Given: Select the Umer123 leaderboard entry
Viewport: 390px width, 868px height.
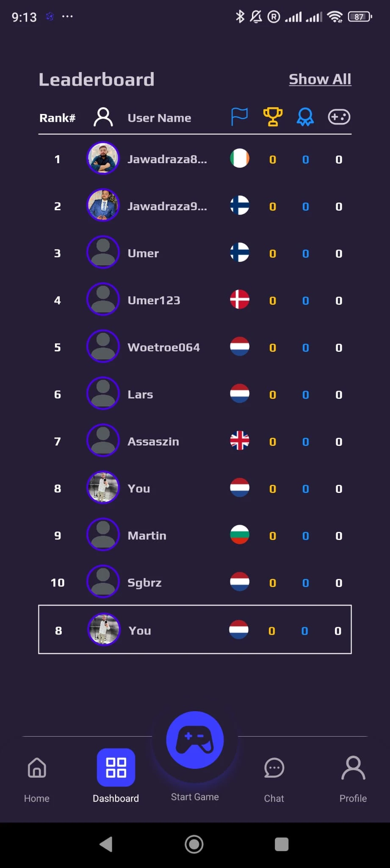Looking at the screenshot, I should (x=154, y=300).
